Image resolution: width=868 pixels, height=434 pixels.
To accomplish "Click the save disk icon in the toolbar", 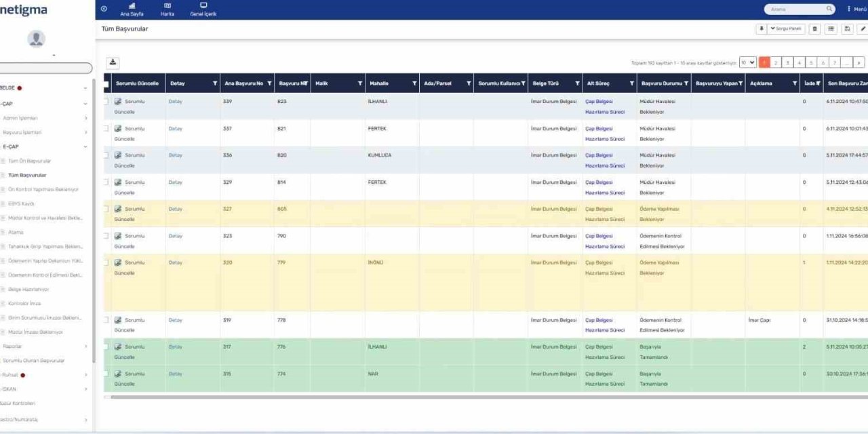I will (848, 29).
